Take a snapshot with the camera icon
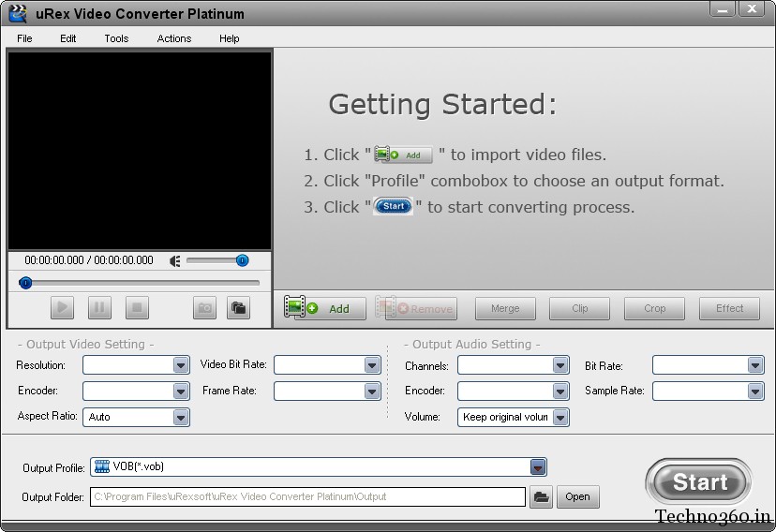 [x=204, y=307]
